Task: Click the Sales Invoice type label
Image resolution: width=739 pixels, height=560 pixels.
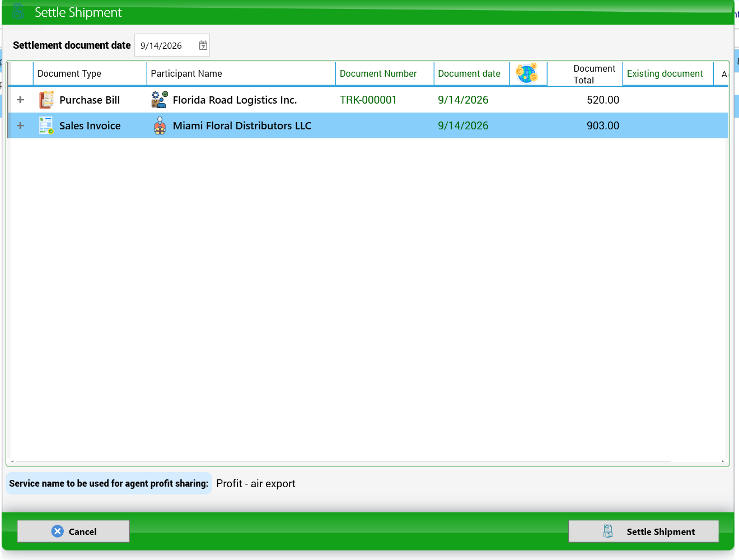Action: 90,125
